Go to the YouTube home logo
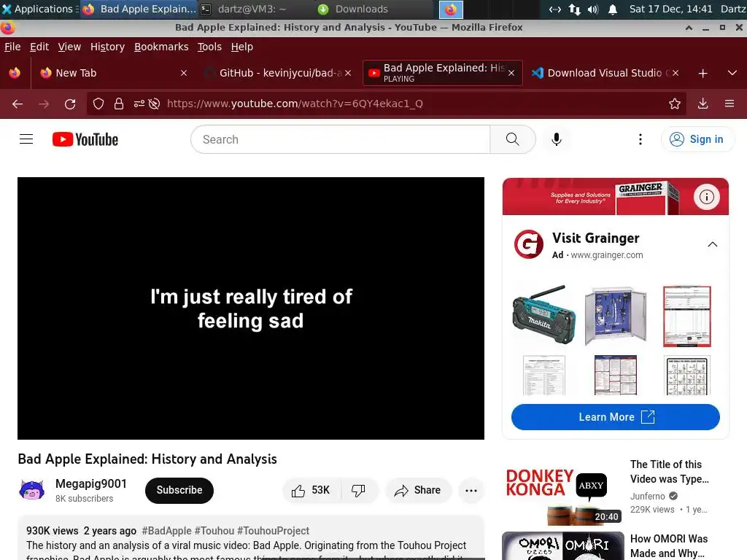 [85, 139]
